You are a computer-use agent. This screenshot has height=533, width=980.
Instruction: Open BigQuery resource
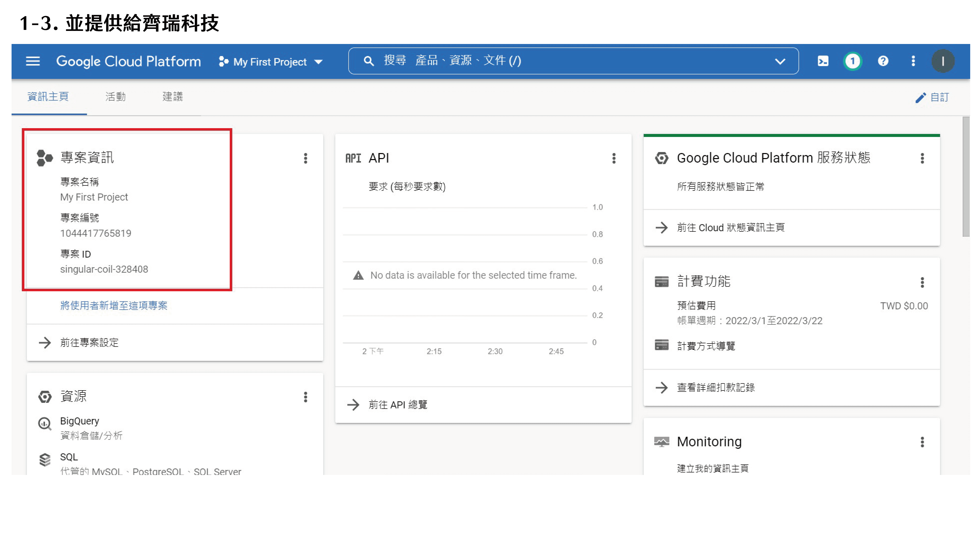(x=79, y=421)
